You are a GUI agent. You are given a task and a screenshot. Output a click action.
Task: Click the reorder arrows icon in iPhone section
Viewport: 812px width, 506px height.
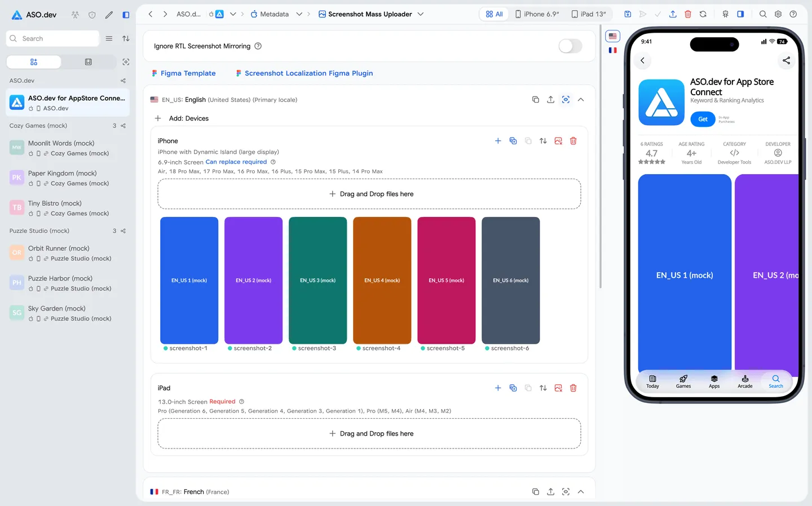tap(543, 141)
